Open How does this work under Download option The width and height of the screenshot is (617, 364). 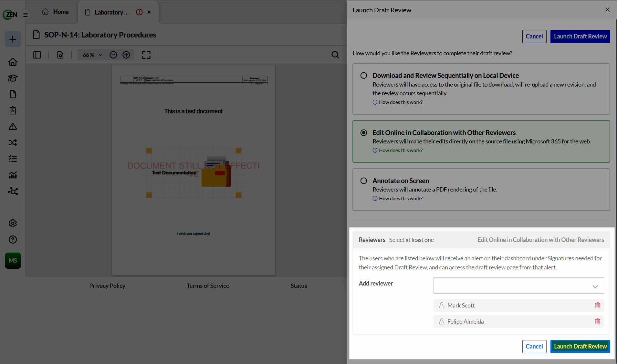point(398,102)
